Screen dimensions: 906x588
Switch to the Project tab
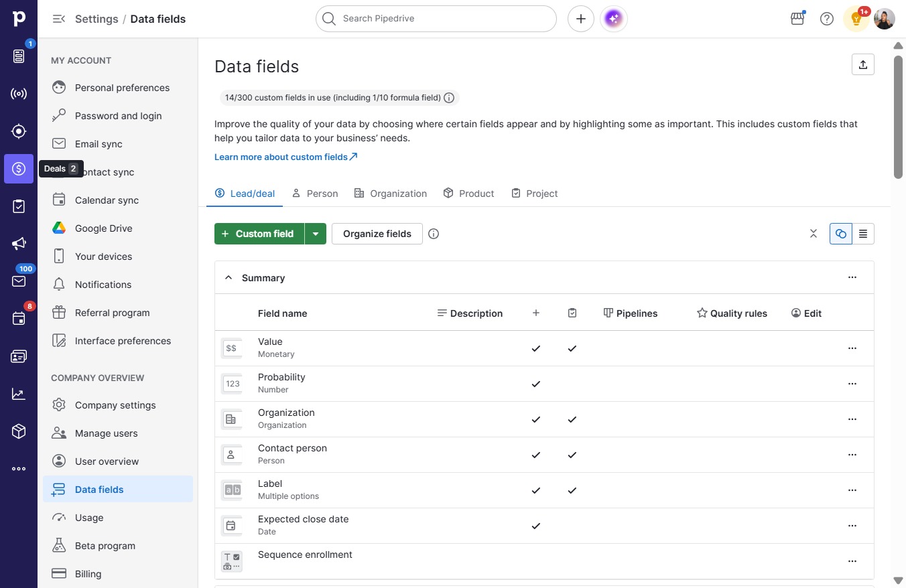(x=534, y=194)
